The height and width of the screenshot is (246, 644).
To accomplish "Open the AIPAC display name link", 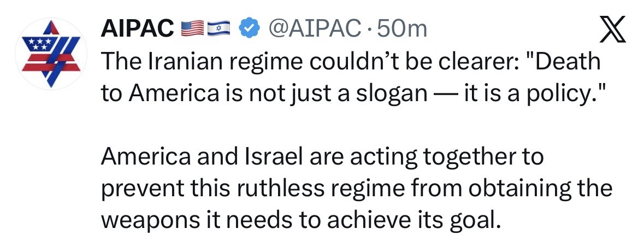I will tap(137, 28).
